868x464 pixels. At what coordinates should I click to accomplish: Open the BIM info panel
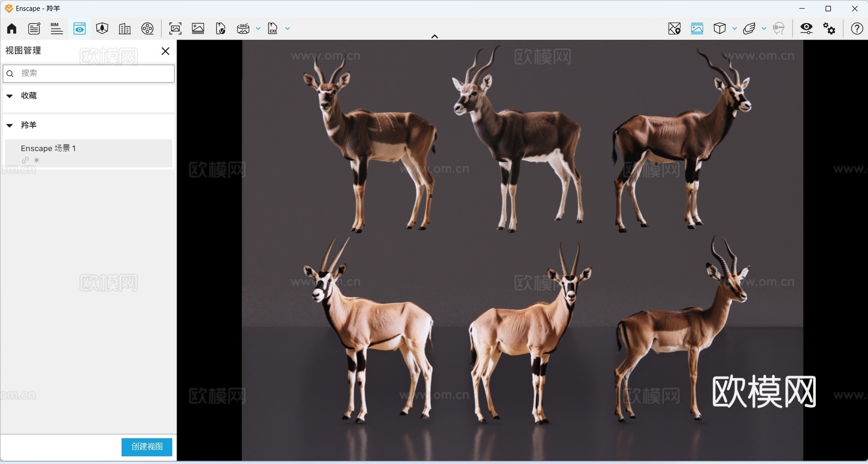(x=56, y=28)
